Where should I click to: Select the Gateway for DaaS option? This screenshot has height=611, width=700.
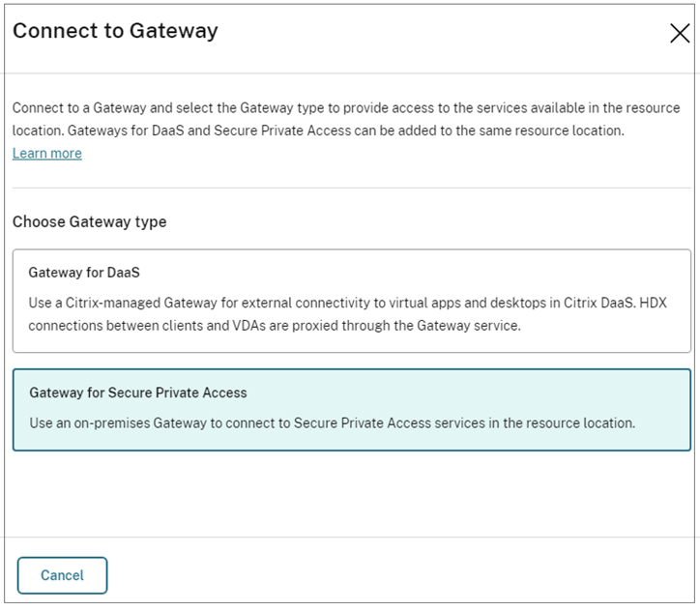click(x=353, y=301)
